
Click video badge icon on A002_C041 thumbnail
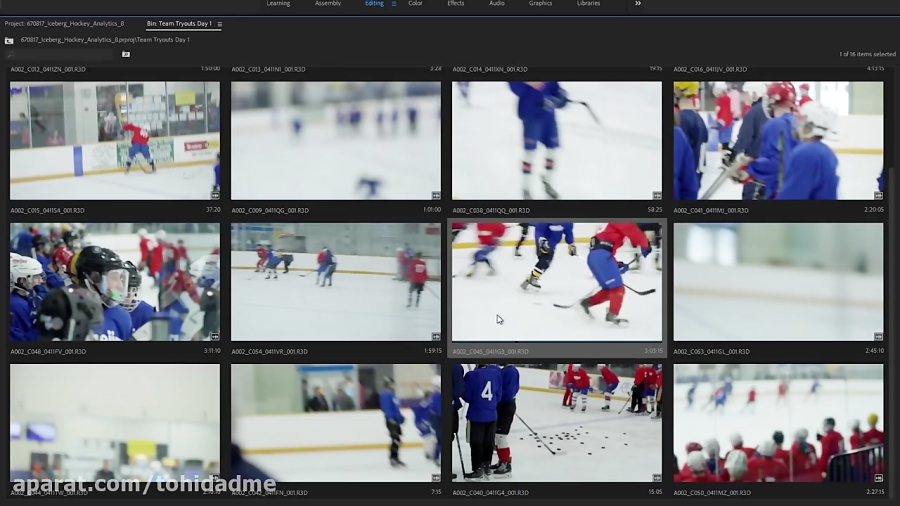tap(878, 195)
